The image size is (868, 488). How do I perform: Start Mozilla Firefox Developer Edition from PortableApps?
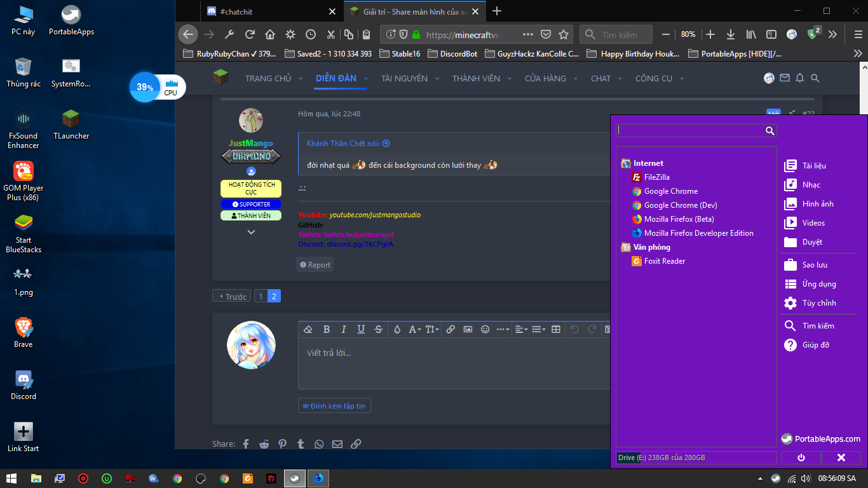[693, 233]
